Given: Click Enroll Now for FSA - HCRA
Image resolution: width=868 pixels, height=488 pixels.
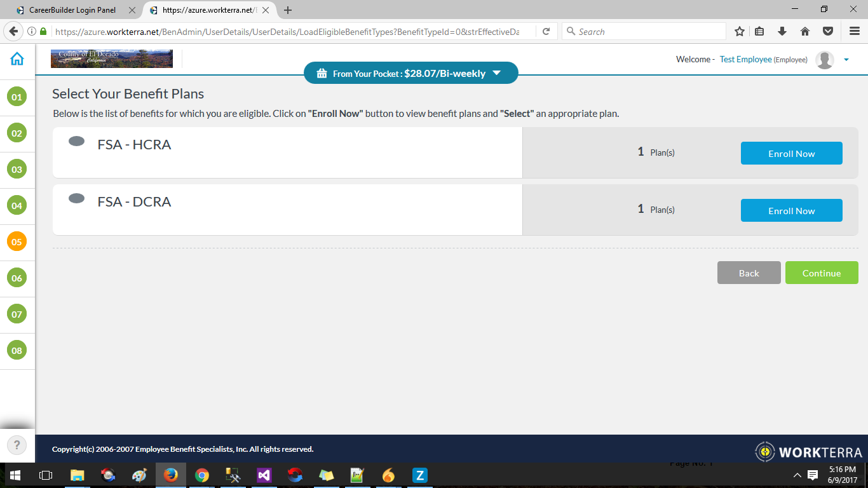Looking at the screenshot, I should tap(791, 153).
